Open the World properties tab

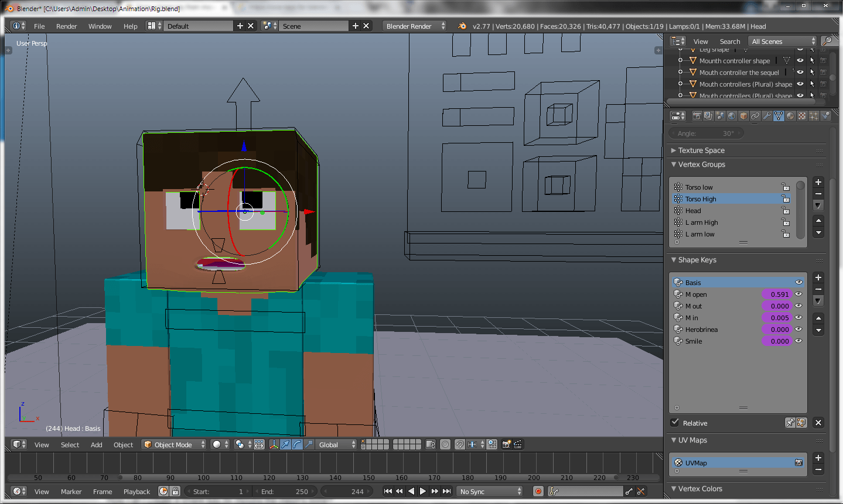coord(732,116)
